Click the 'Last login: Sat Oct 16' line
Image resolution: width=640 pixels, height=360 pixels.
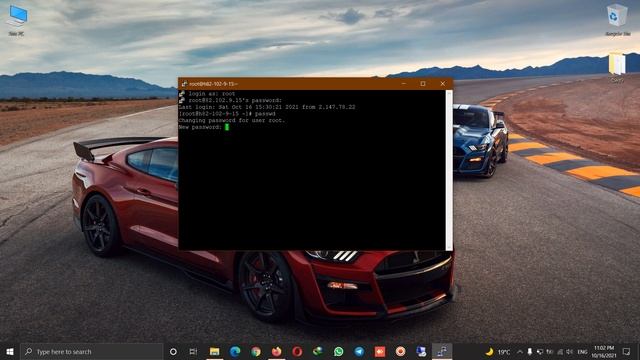coord(267,107)
